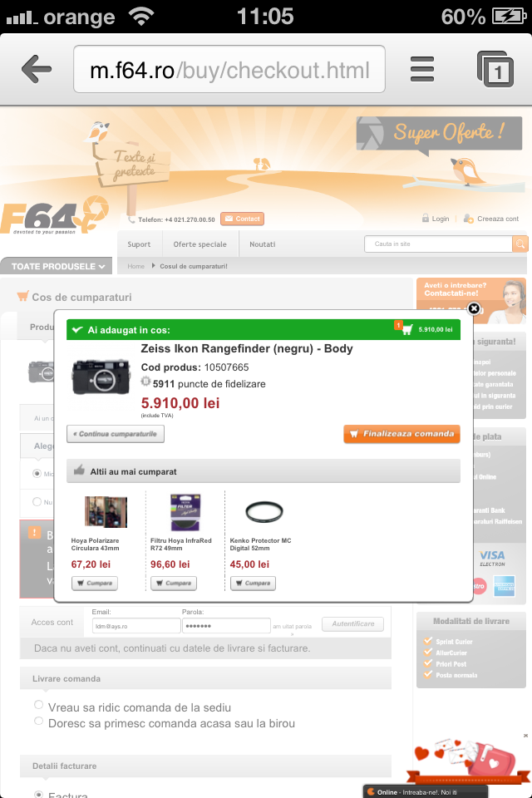This screenshot has height=798, width=532.
Task: Tap the browser back arrow
Action: click(x=37, y=69)
